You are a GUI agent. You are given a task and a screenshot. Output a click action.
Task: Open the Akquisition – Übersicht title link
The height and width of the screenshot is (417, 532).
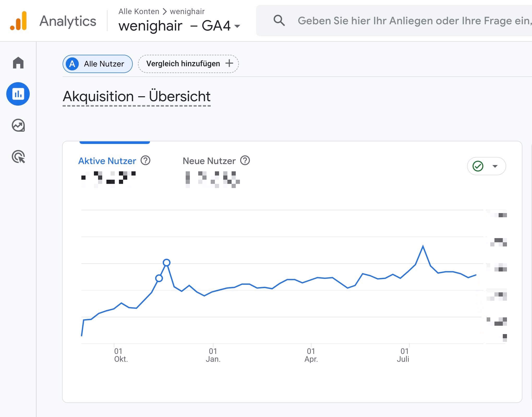pyautogui.click(x=136, y=96)
